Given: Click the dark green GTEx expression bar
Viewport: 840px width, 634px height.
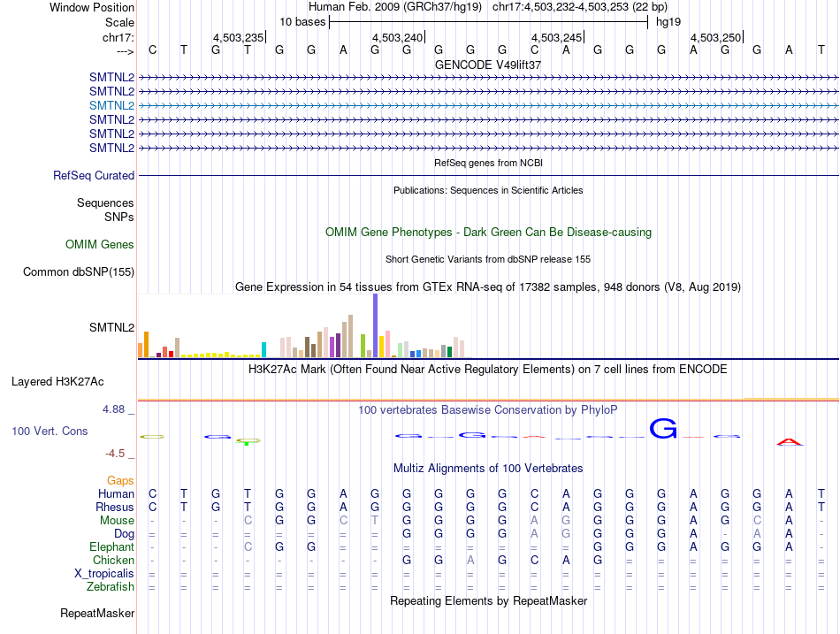Looking at the screenshot, I should tap(449, 352).
